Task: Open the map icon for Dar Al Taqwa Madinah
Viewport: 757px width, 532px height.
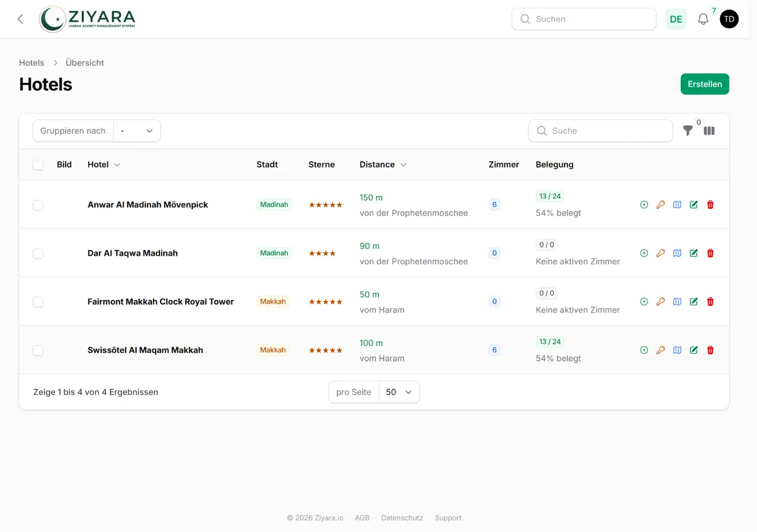Action: coord(677,253)
